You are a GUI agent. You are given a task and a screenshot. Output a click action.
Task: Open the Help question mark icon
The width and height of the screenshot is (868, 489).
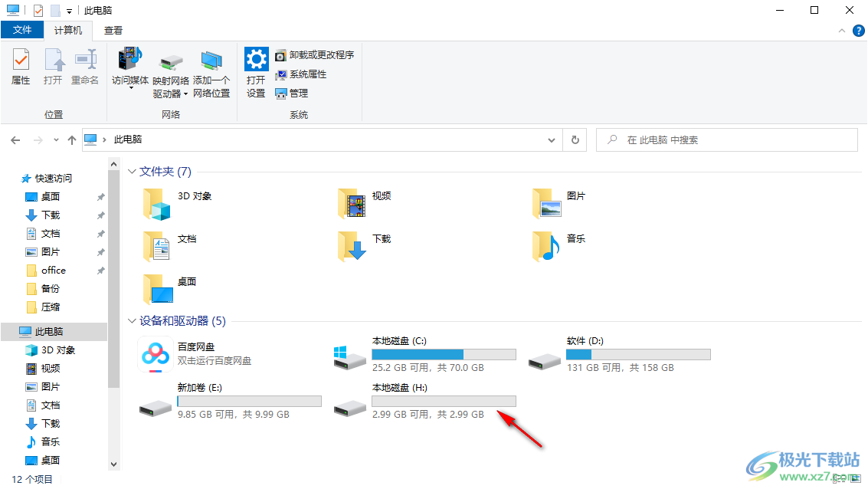pos(859,31)
